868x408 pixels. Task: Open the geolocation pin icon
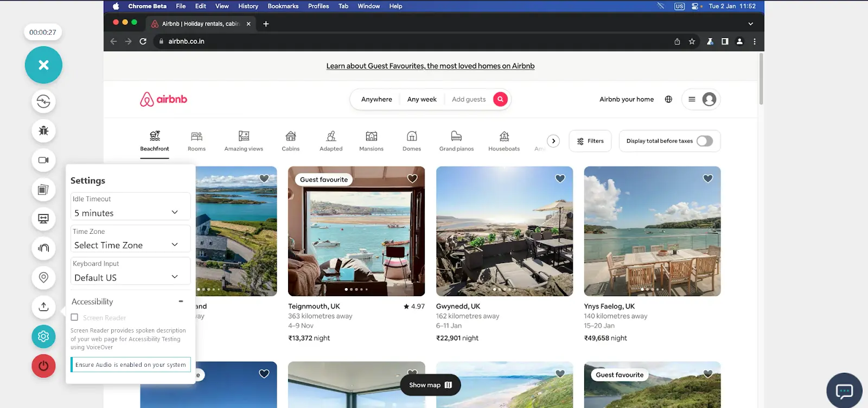tap(43, 277)
